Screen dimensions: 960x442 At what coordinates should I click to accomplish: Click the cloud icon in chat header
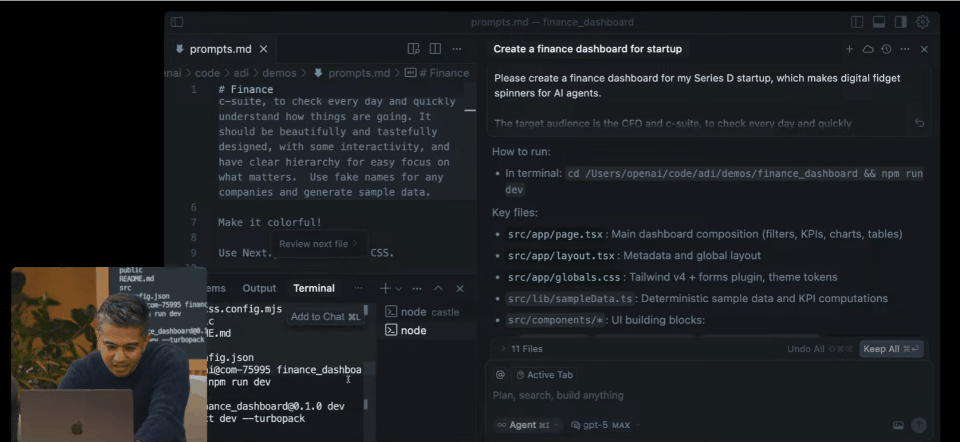click(868, 49)
